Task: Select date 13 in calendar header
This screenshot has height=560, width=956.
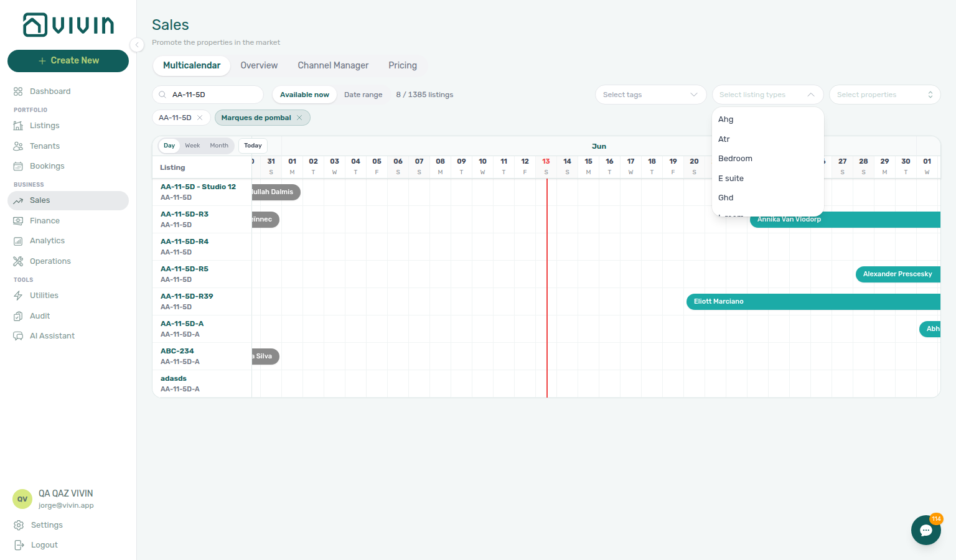Action: (546, 166)
